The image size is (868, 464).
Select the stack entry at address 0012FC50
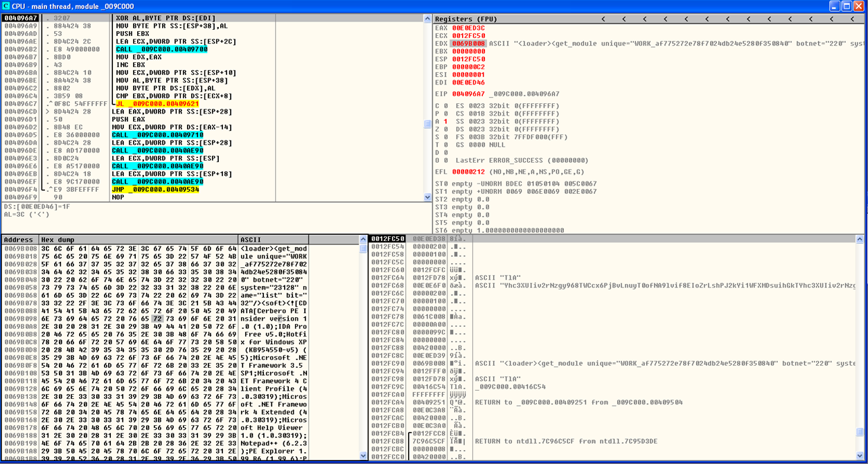[x=387, y=239]
